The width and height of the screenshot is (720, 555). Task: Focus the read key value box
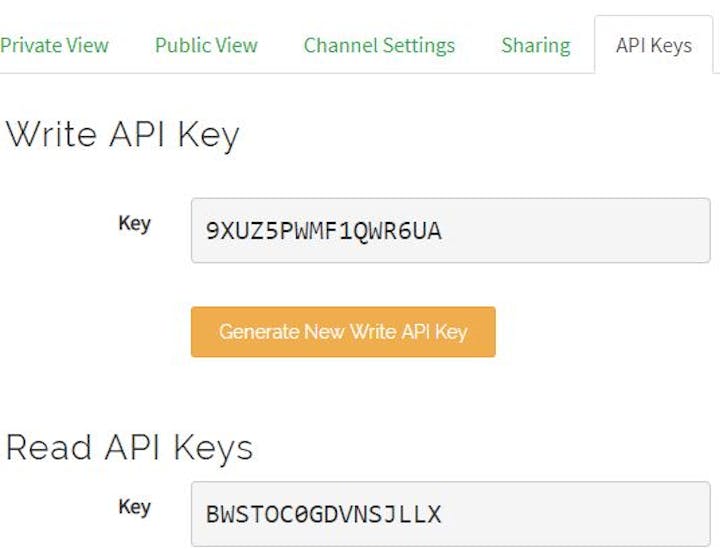point(450,514)
